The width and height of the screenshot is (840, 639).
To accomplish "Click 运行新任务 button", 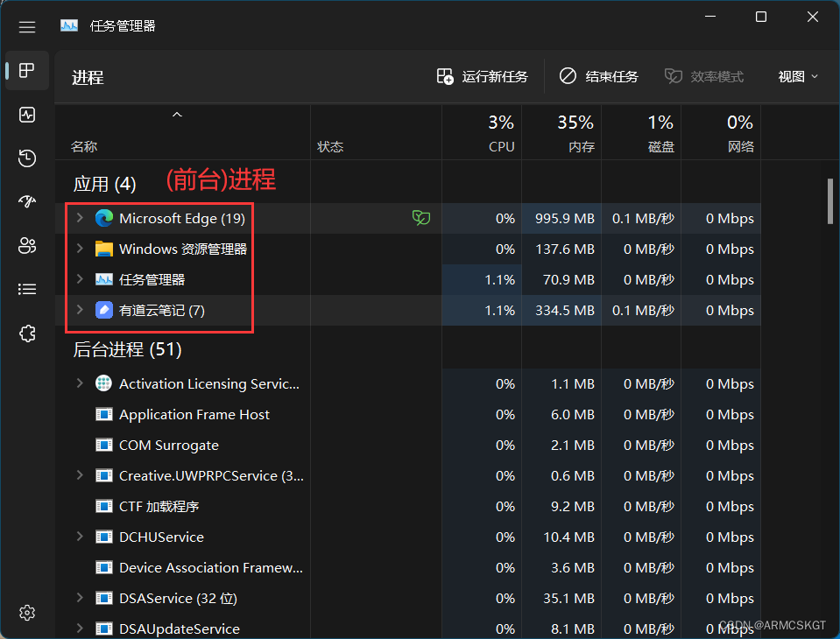I will [x=483, y=76].
